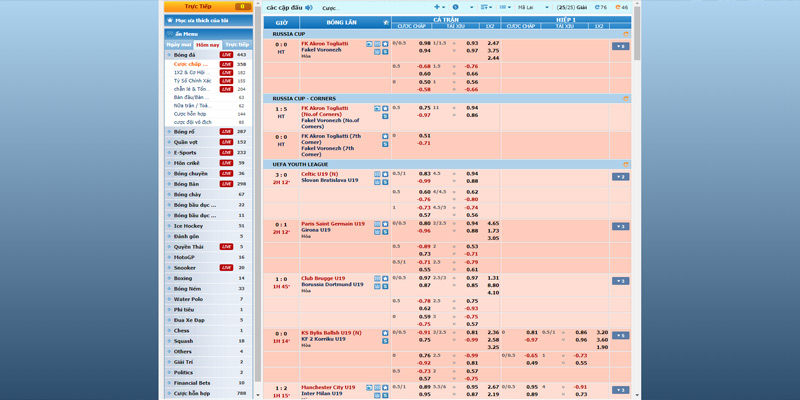Click the blue refresh counter showing 76
800x400 pixels.
(601, 7)
